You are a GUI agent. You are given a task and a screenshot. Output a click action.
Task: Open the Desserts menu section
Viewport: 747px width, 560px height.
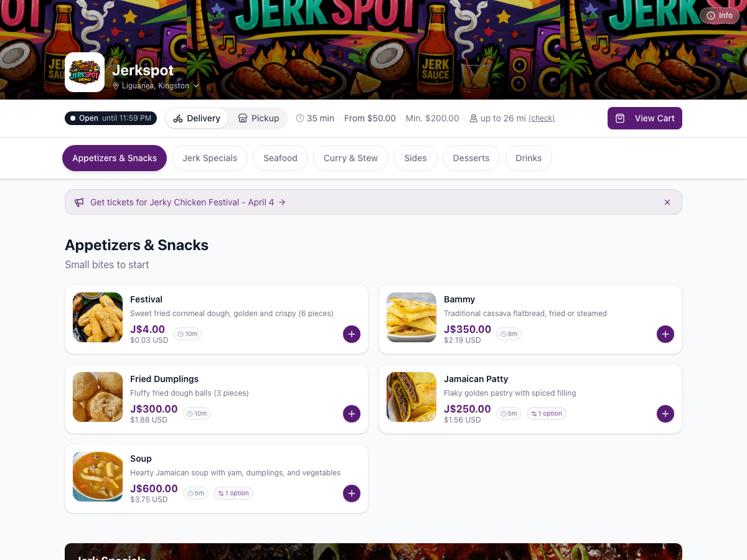click(471, 158)
